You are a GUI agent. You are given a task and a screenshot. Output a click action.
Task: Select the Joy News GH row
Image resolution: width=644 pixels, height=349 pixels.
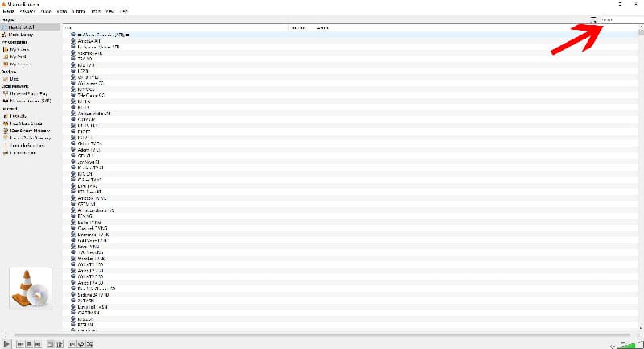pyautogui.click(x=350, y=162)
